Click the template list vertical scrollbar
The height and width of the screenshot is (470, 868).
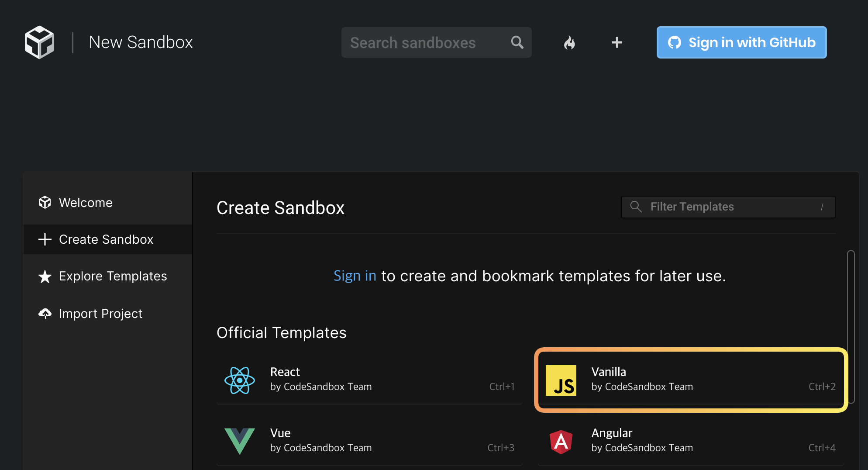pyautogui.click(x=851, y=327)
